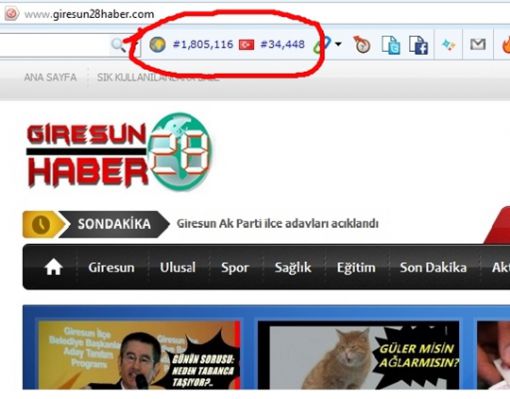Click the sparkle stars toolbar icon

tap(448, 45)
